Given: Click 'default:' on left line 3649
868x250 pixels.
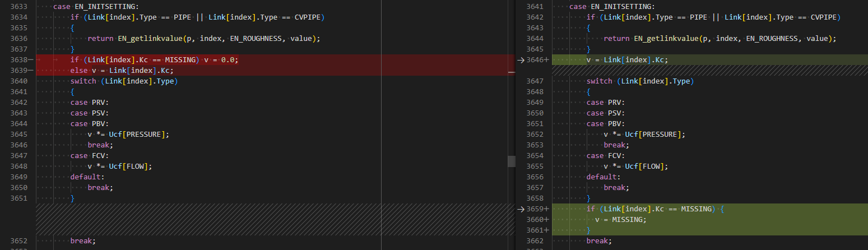Looking at the screenshot, I should (87, 177).
